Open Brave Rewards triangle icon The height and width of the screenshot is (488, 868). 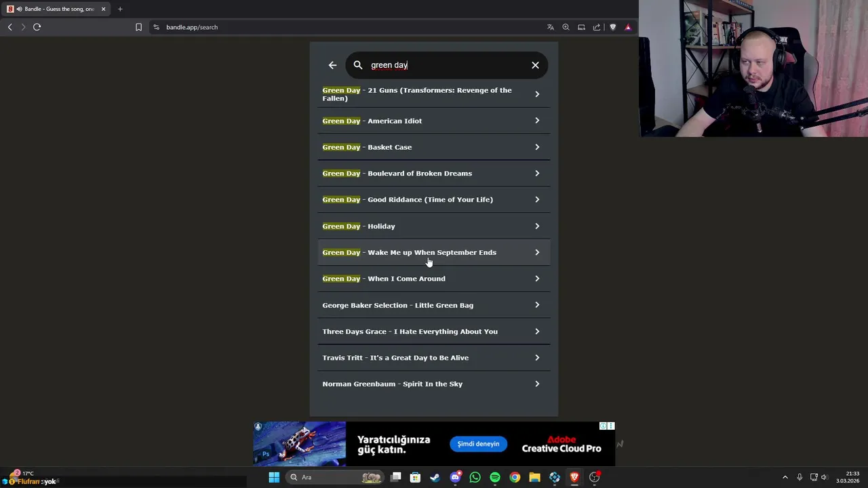click(628, 27)
